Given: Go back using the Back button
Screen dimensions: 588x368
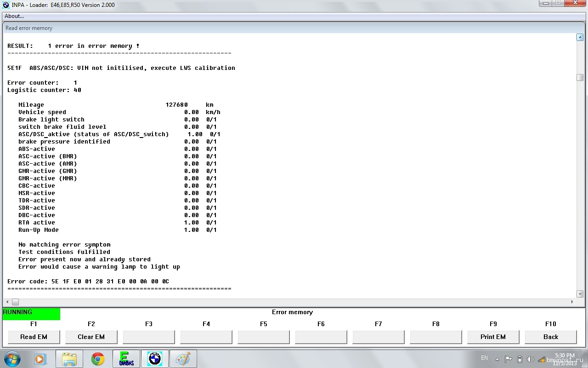Looking at the screenshot, I should coord(550,337).
